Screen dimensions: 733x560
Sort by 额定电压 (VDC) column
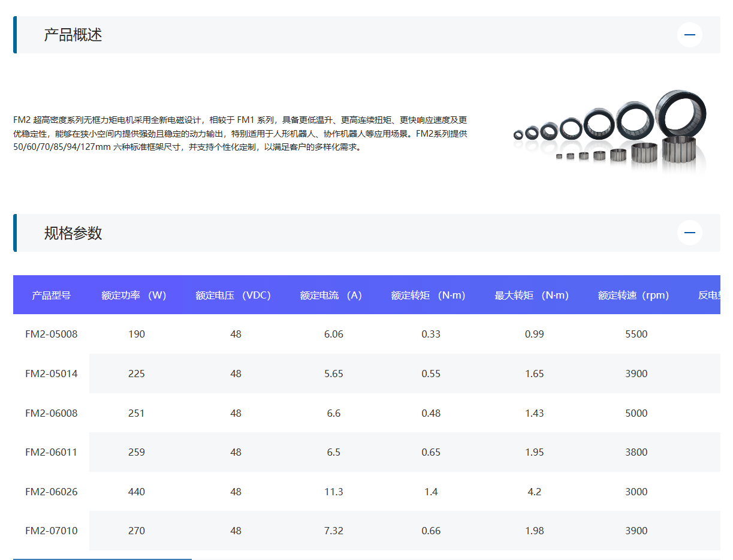[233, 295]
